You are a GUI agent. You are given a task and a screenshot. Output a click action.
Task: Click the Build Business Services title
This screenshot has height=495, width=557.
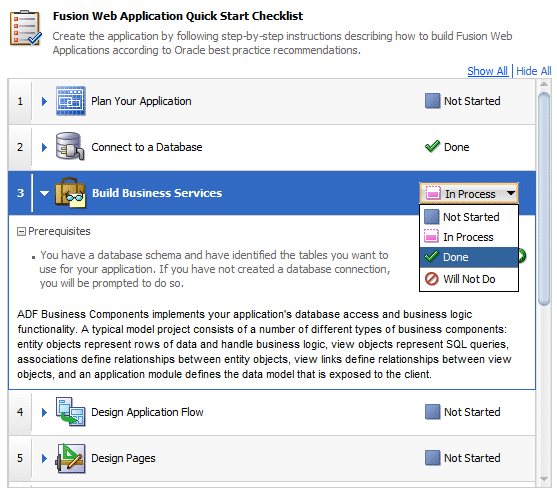[x=157, y=193]
